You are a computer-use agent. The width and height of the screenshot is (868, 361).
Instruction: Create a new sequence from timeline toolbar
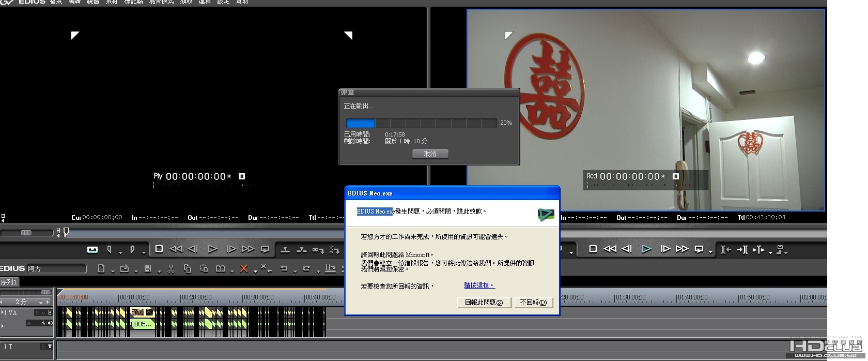[101, 268]
